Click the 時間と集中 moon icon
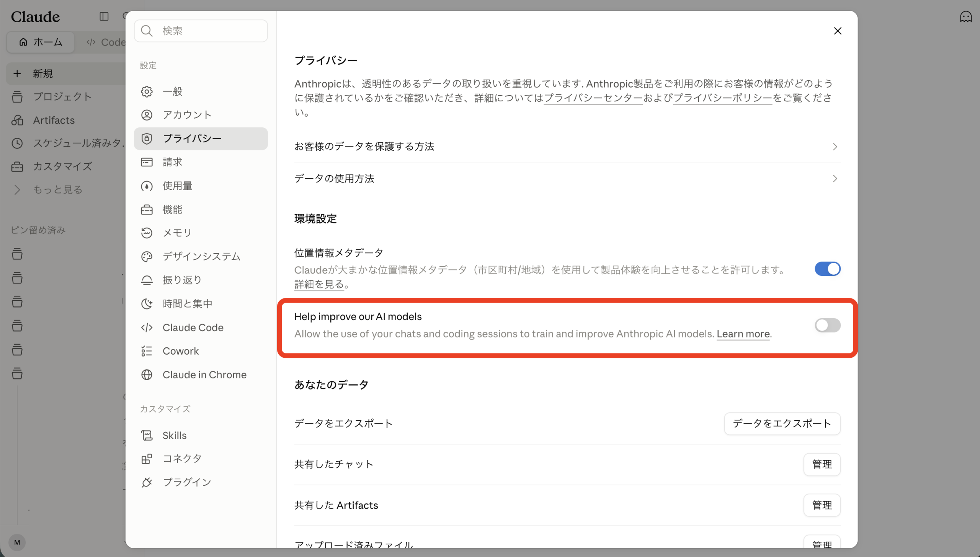The width and height of the screenshot is (980, 557). pos(147,304)
